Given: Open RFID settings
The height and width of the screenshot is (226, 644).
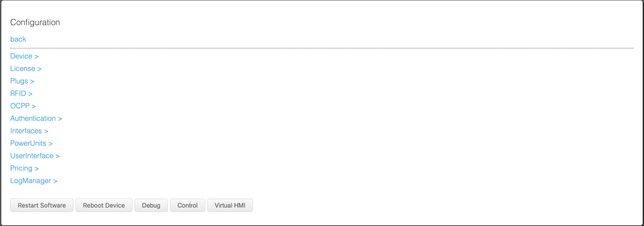Looking at the screenshot, I should point(21,93).
